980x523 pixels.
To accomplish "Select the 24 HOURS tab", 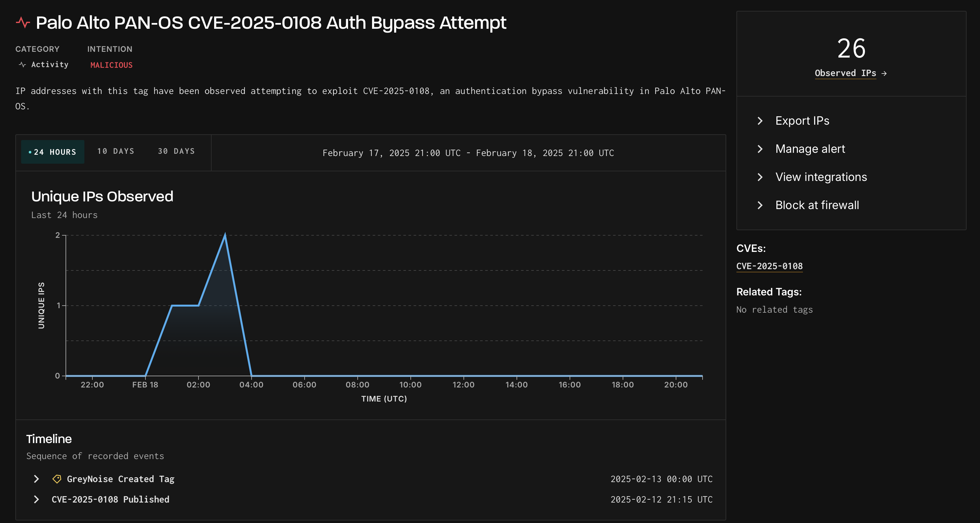I will click(53, 152).
